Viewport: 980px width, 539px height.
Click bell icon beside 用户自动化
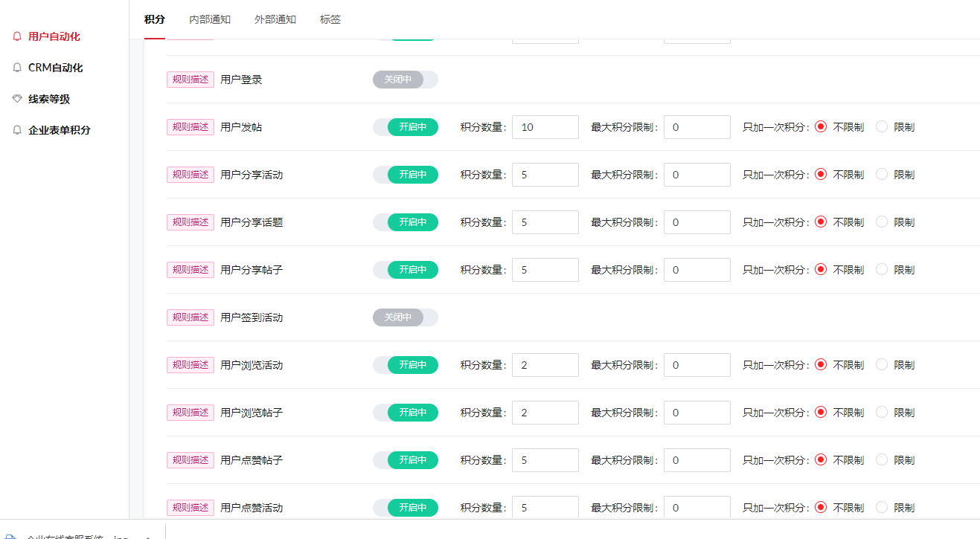coord(17,36)
